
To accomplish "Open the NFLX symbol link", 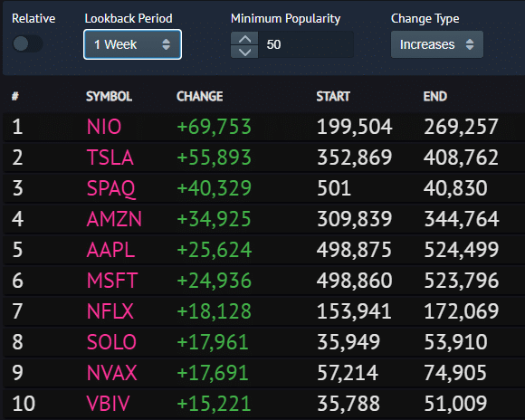I will (110, 311).
